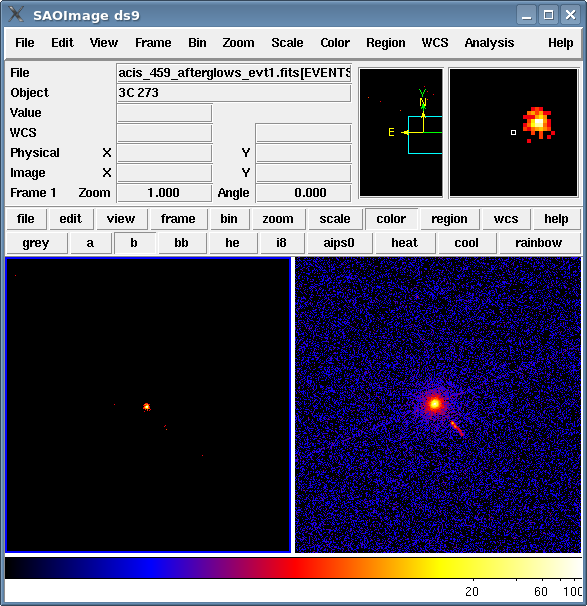Screen dimensions: 587x606
Task: Select the 'bb' colormap
Action: pyautogui.click(x=181, y=243)
